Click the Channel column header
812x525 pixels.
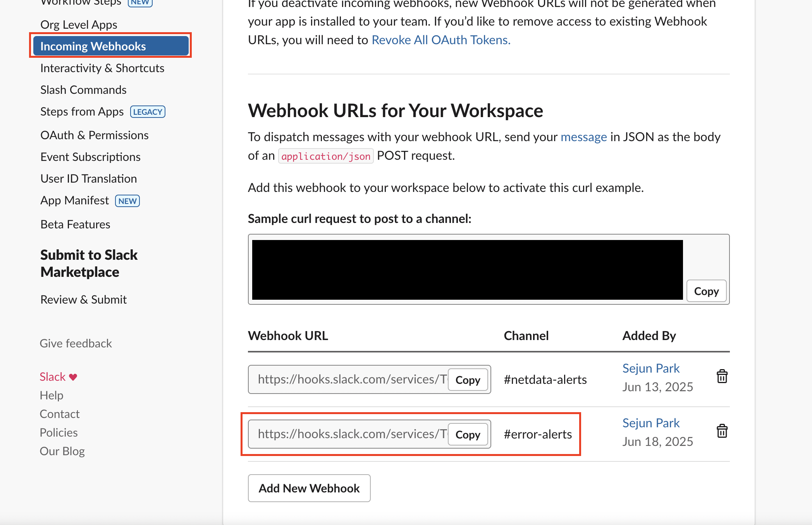click(526, 335)
